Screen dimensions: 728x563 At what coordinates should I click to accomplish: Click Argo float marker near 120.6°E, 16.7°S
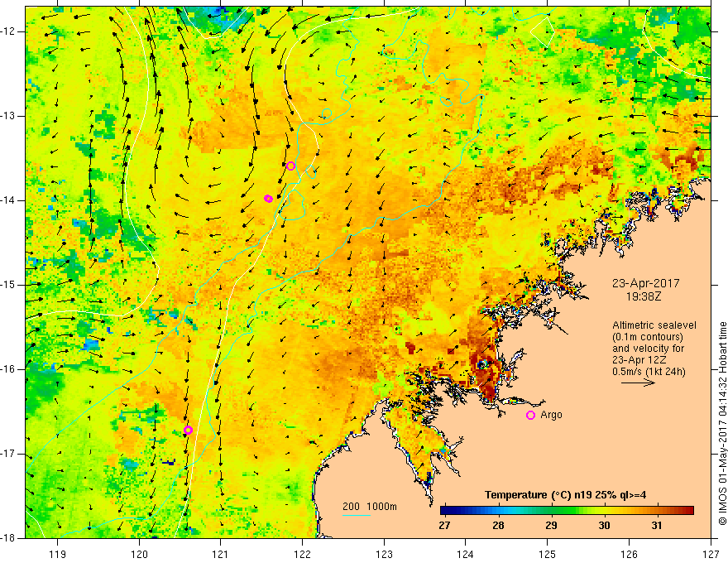(x=188, y=431)
